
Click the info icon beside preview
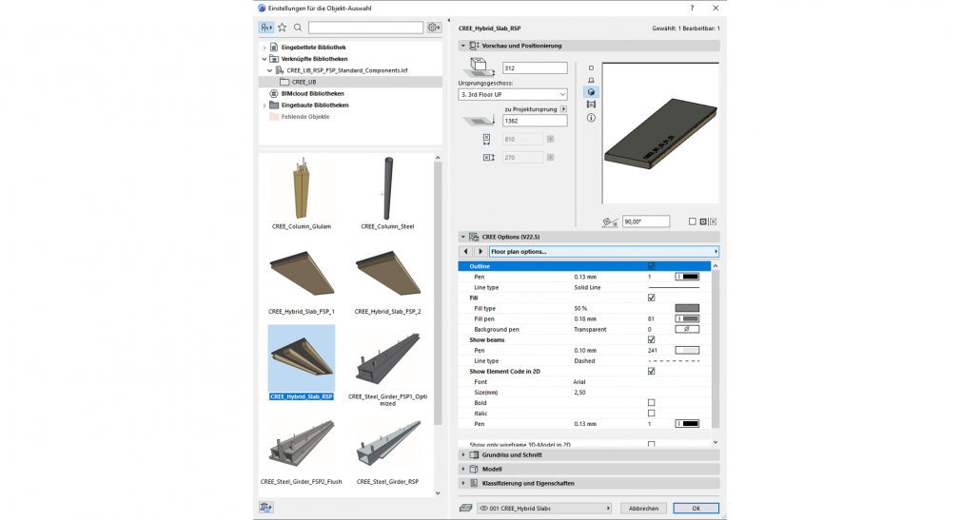591,118
